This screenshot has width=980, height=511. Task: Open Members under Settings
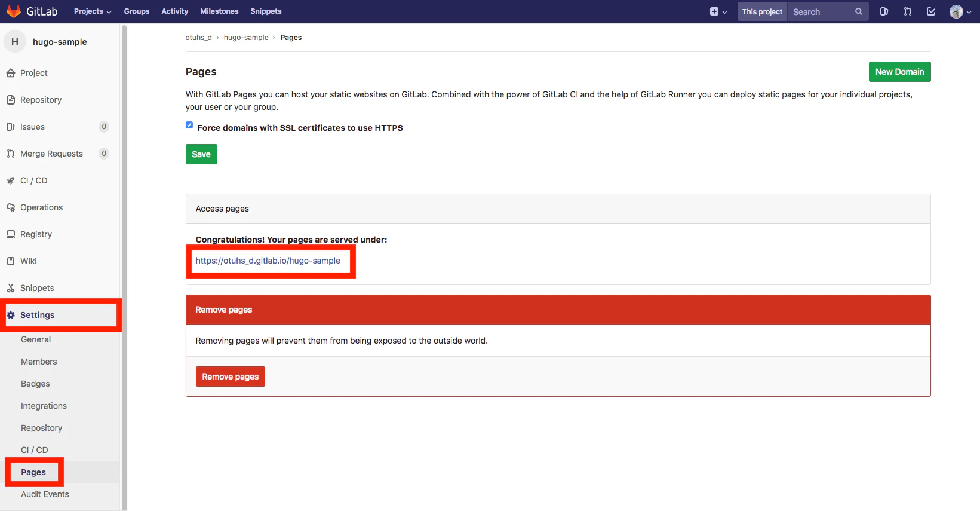tap(39, 362)
